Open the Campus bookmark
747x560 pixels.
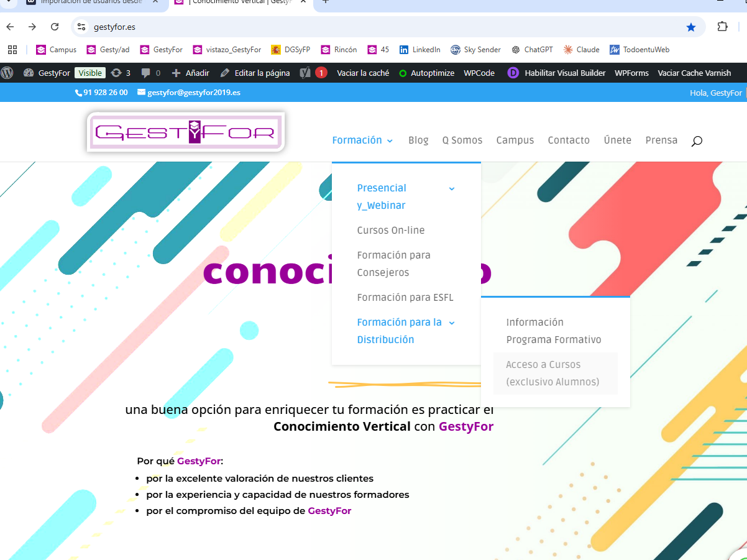(57, 50)
